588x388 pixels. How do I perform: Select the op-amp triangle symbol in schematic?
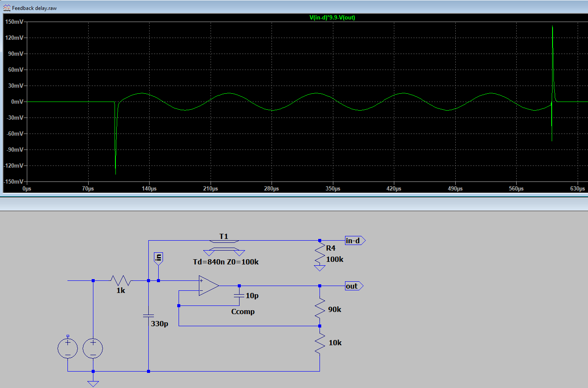click(209, 286)
